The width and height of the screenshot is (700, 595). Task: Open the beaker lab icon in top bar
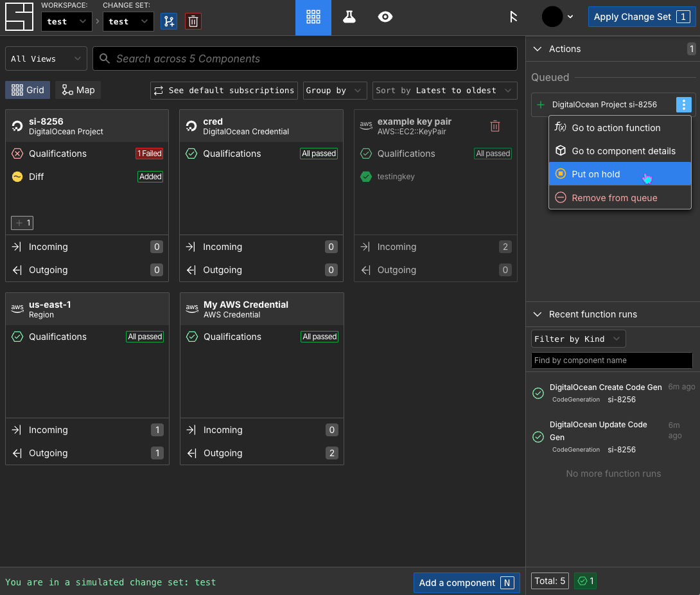click(x=349, y=17)
